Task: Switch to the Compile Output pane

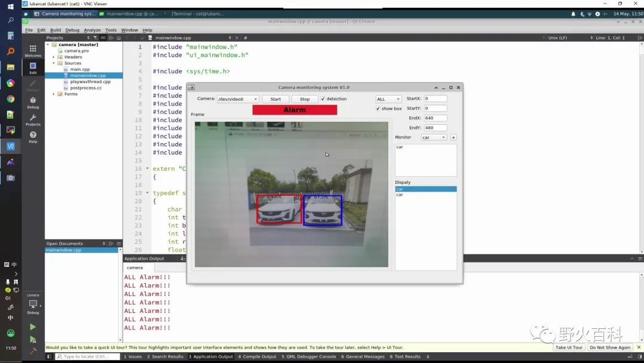Action: pyautogui.click(x=257, y=356)
